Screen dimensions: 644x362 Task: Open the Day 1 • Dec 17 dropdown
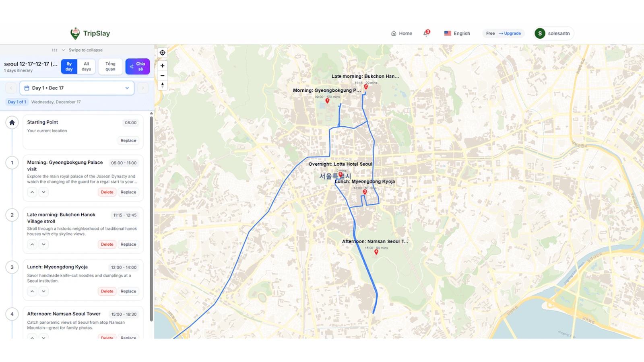click(x=77, y=88)
